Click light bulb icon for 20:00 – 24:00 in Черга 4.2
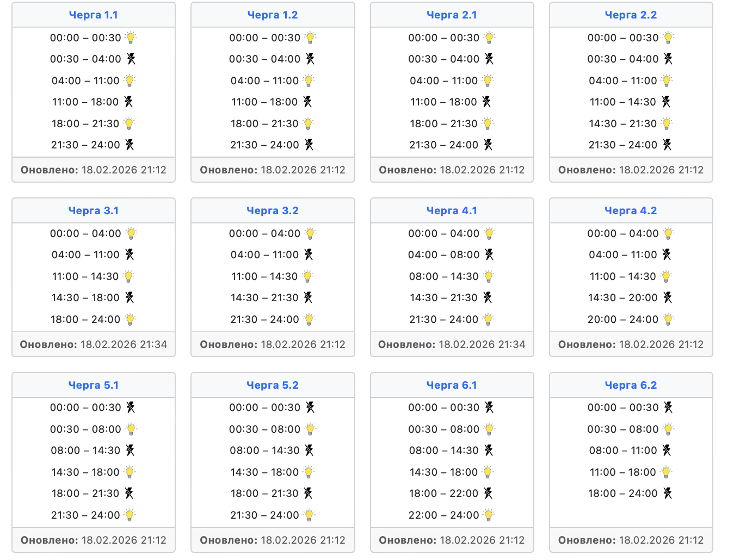The width and height of the screenshot is (740, 560). (x=668, y=319)
